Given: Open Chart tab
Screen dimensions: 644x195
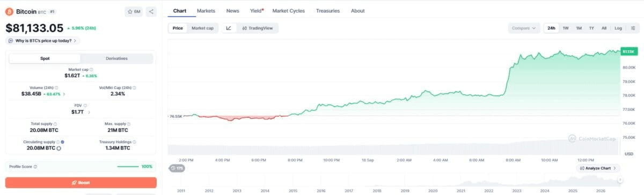Looking at the screenshot, I should 180,11.
